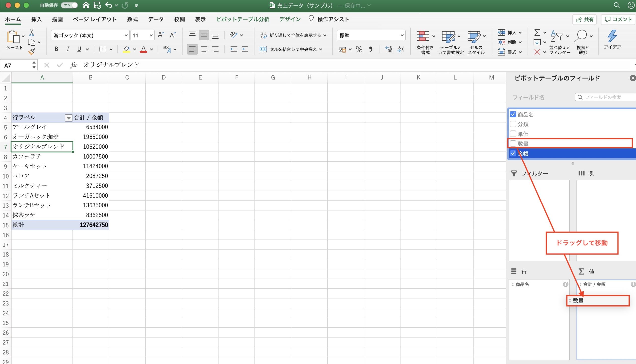Check the 分類 field checkbox

click(x=513, y=124)
